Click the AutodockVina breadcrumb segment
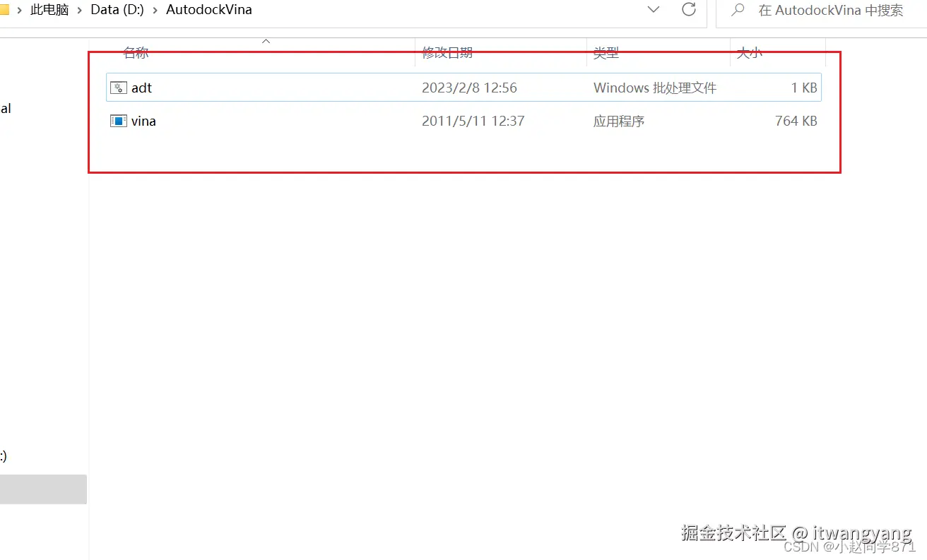Screen dimensions: 927x560 tap(209, 9)
